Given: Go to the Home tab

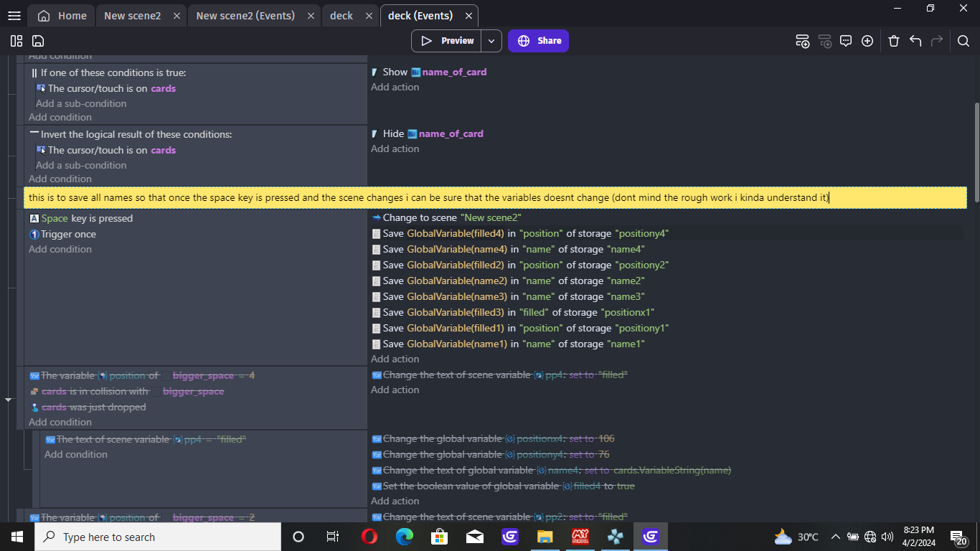Looking at the screenshot, I should coord(62,16).
